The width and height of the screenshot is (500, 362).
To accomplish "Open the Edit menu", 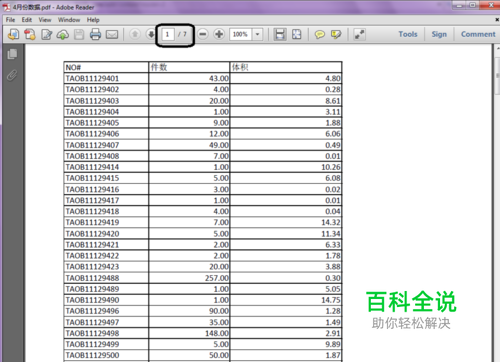I will click(27, 20).
